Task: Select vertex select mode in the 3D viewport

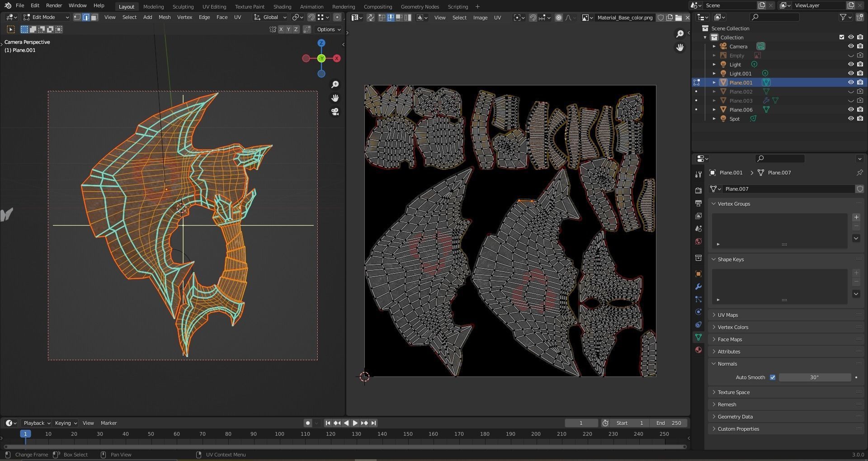Action: (x=77, y=17)
